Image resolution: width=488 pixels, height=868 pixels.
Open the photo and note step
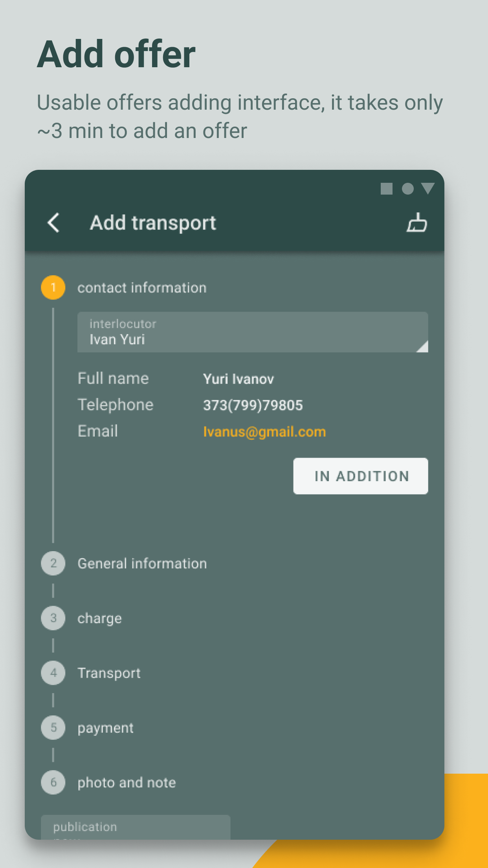(127, 783)
